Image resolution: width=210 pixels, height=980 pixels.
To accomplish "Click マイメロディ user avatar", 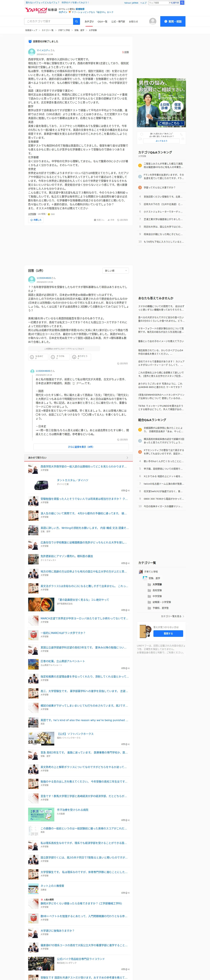I will [x=32, y=52].
